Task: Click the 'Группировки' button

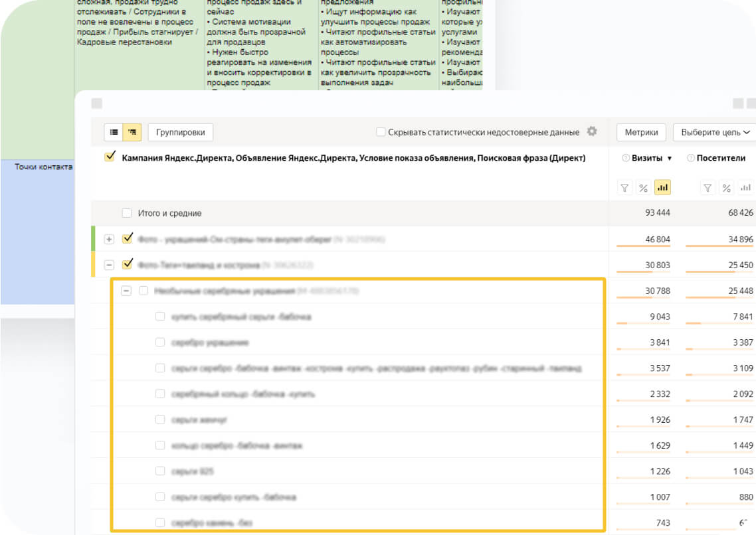Action: click(x=180, y=132)
